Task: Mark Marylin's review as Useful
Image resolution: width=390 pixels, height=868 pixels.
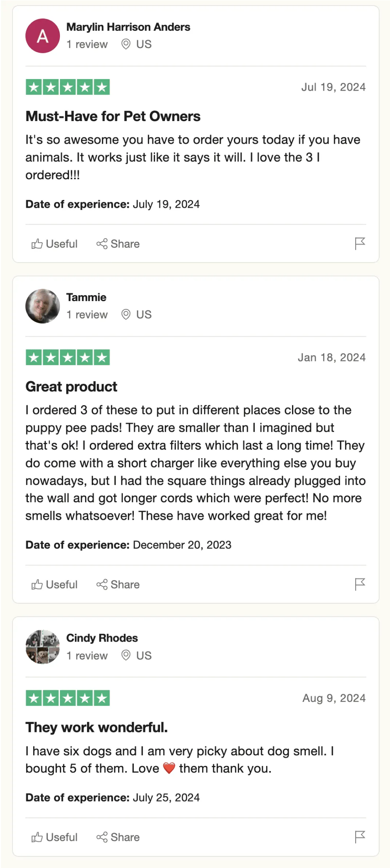Action: point(54,244)
